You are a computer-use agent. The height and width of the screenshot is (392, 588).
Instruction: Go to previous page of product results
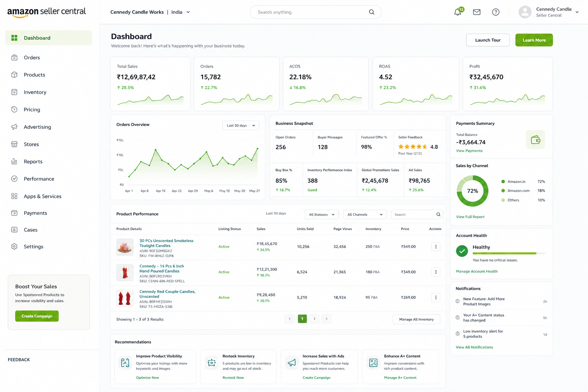click(290, 318)
